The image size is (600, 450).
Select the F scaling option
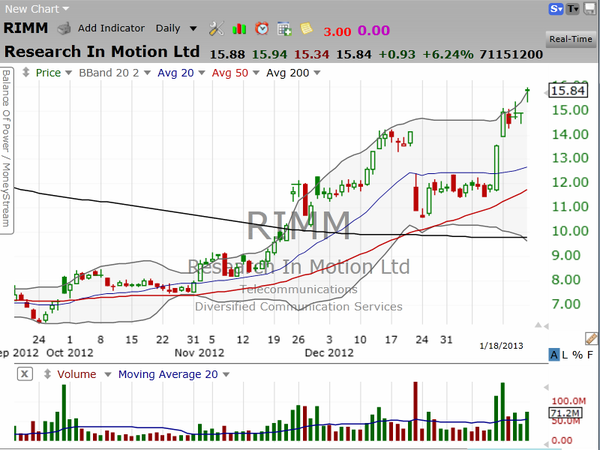(x=590, y=355)
